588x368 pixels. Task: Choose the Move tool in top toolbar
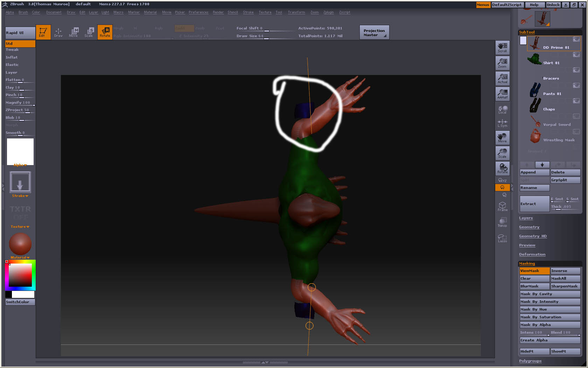coord(73,32)
